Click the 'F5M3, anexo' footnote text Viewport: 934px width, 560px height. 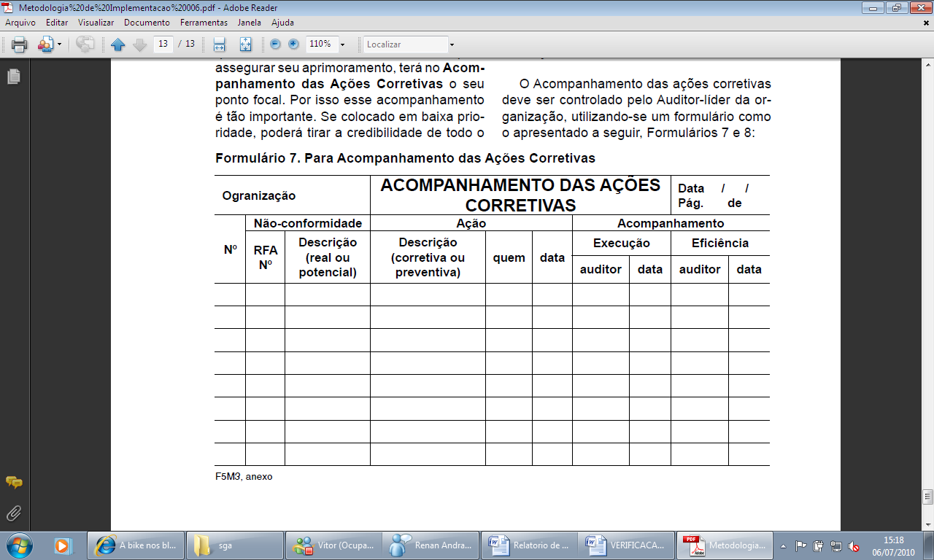tap(244, 477)
